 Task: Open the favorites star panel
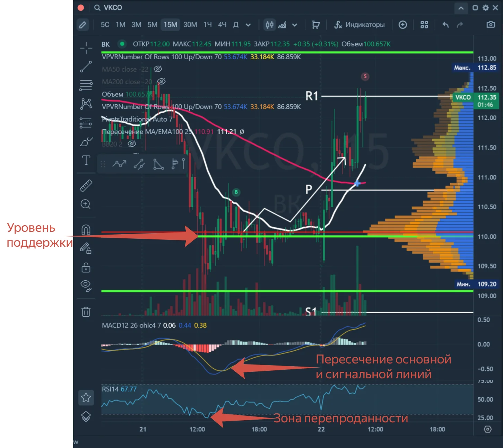86,397
